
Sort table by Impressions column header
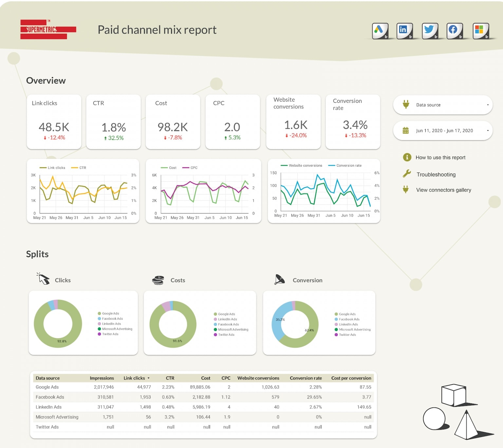(x=102, y=378)
